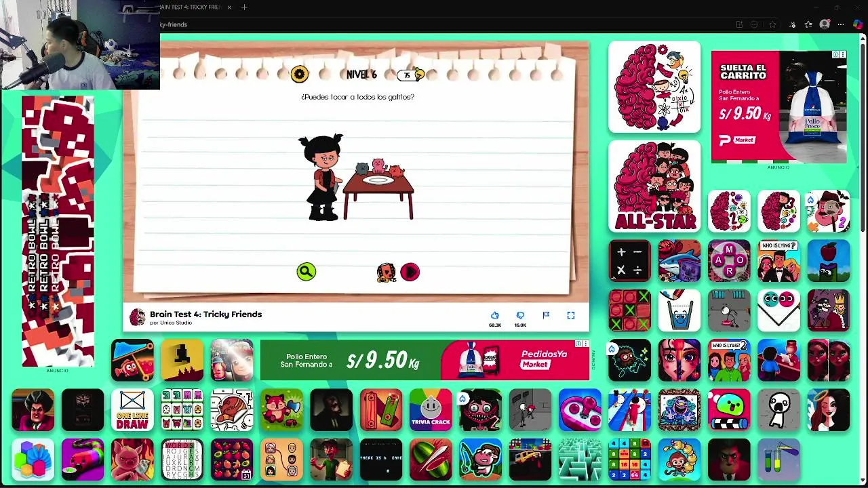Open the Trivia Crack game thumbnail

[431, 409]
